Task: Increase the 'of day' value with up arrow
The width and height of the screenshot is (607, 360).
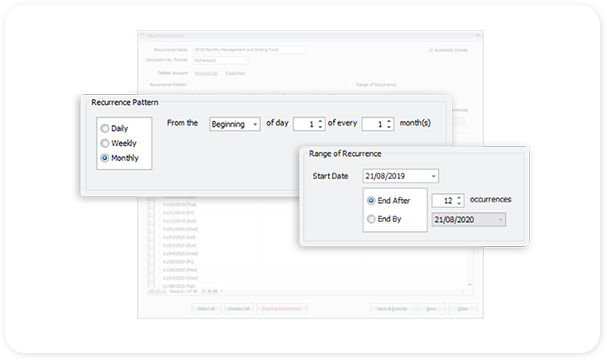Action: (x=320, y=121)
